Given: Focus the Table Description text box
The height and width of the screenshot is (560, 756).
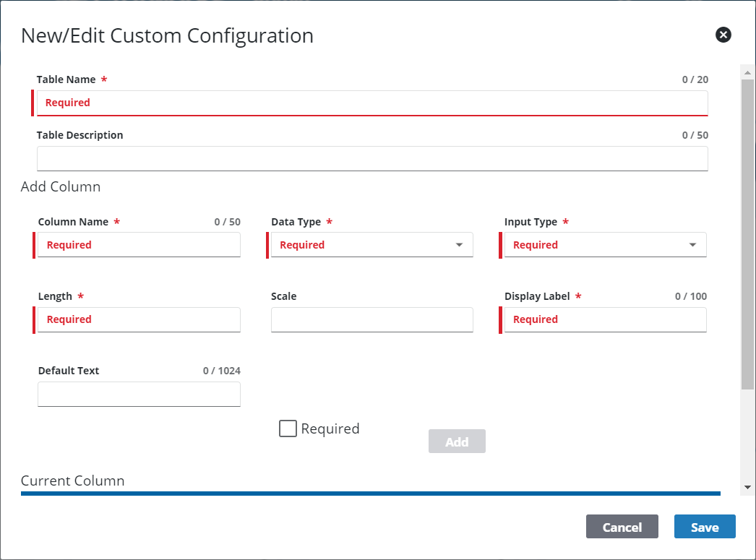Looking at the screenshot, I should (x=372, y=158).
